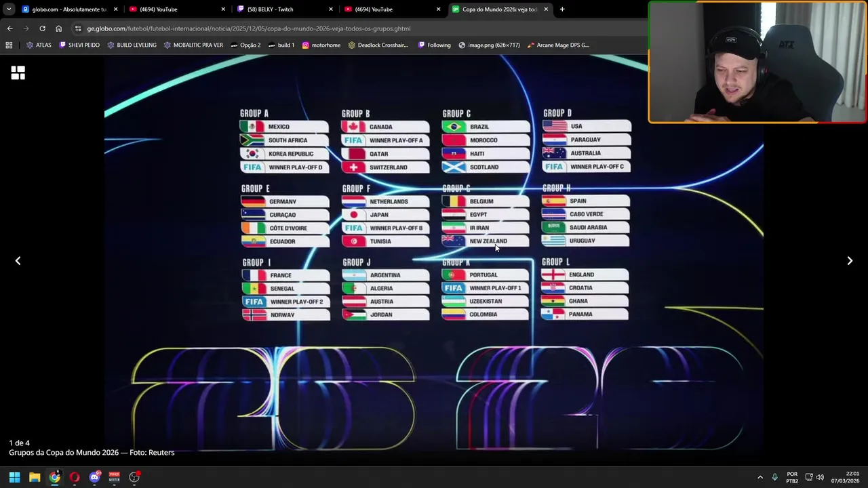Click the address bar URL field
Screen dimensions: 868x488
(359, 28)
